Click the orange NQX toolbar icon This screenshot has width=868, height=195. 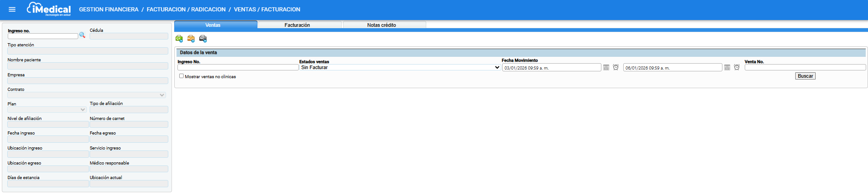pyautogui.click(x=191, y=39)
